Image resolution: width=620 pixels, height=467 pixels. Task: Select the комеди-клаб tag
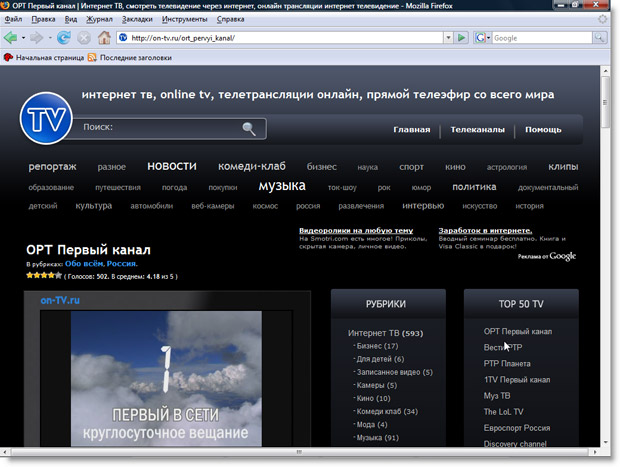(252, 166)
